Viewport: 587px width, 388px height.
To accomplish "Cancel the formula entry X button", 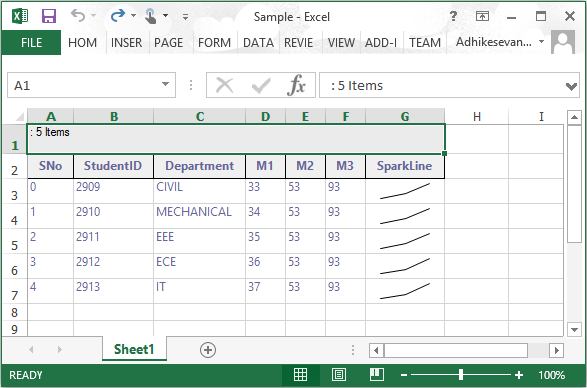I will [225, 85].
